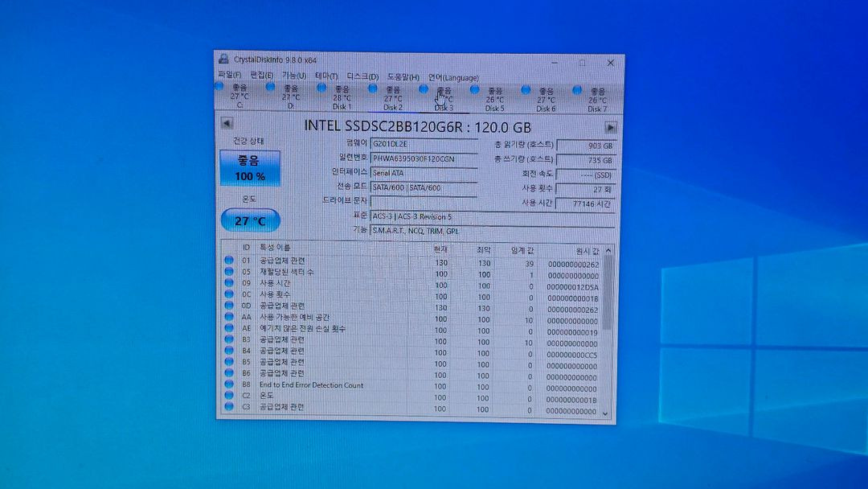Click the 좋음 100 % health status button
The height and width of the screenshot is (489, 868).
(250, 168)
